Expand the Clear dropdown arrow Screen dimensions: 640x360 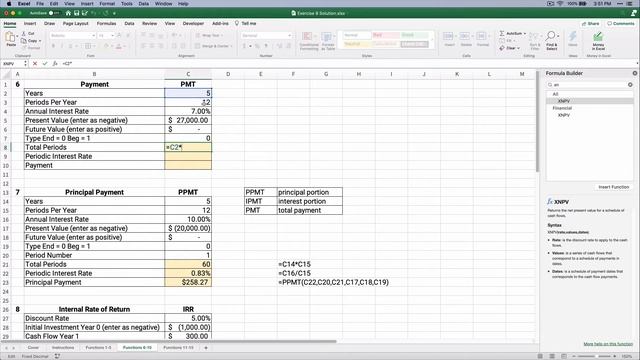pyautogui.click(x=518, y=48)
